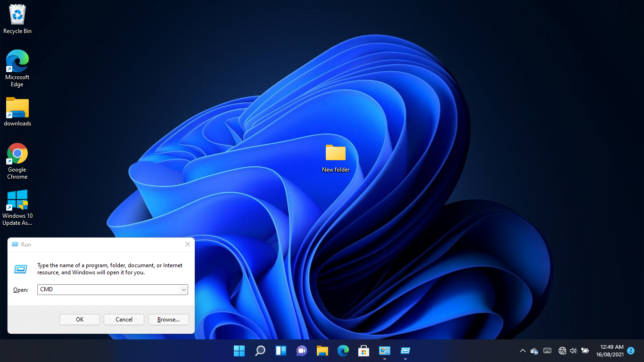Open the touch keyboard tray icon
644x362 pixels.
[x=547, y=351]
